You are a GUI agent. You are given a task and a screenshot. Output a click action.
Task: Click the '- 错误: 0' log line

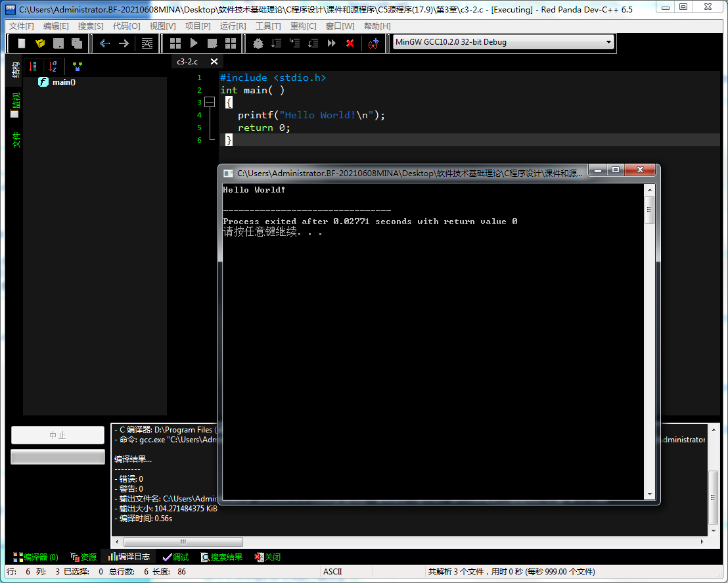click(129, 479)
